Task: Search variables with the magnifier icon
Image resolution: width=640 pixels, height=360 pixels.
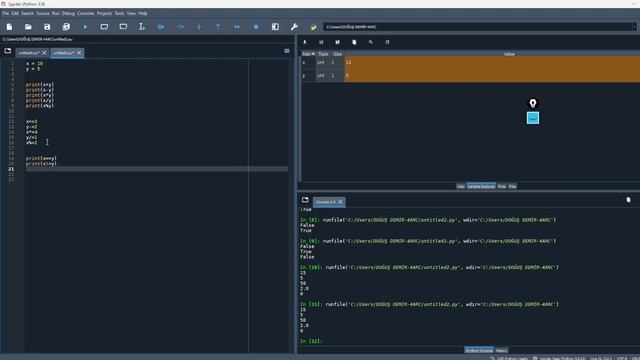Action: coord(371,42)
